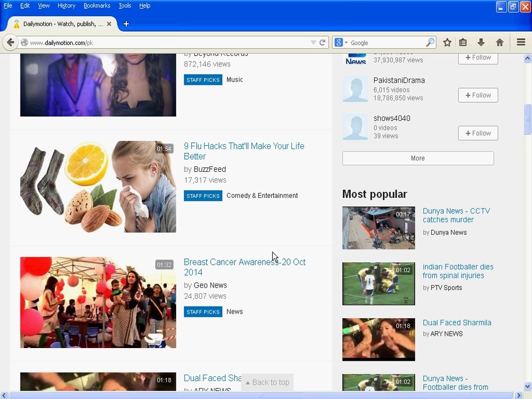
Task: Open the News category link under Geo News
Action: (234, 311)
